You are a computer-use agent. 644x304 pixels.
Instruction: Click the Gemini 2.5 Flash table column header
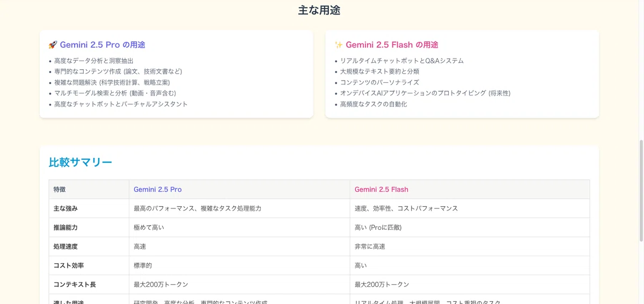(470, 190)
